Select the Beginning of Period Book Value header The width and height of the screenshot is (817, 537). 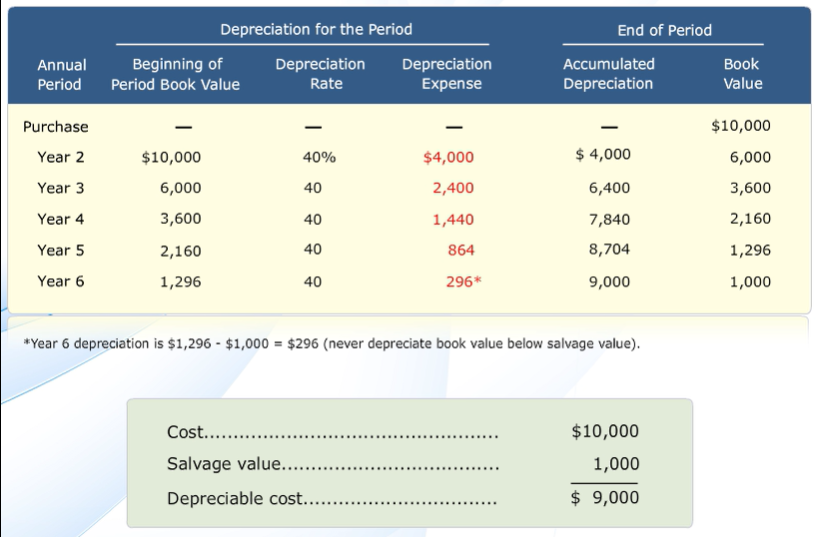tap(176, 74)
